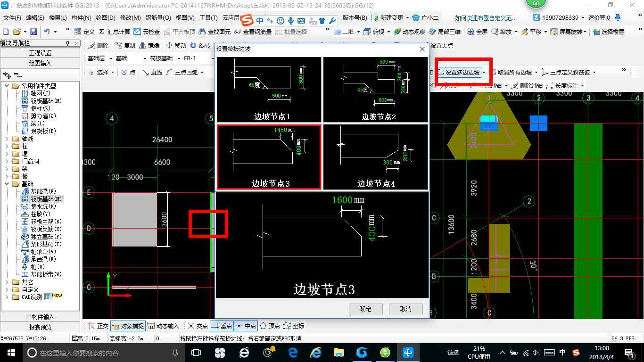Toggle 交点 intersection snap
This screenshot has width=644, height=362.
click(x=198, y=326)
